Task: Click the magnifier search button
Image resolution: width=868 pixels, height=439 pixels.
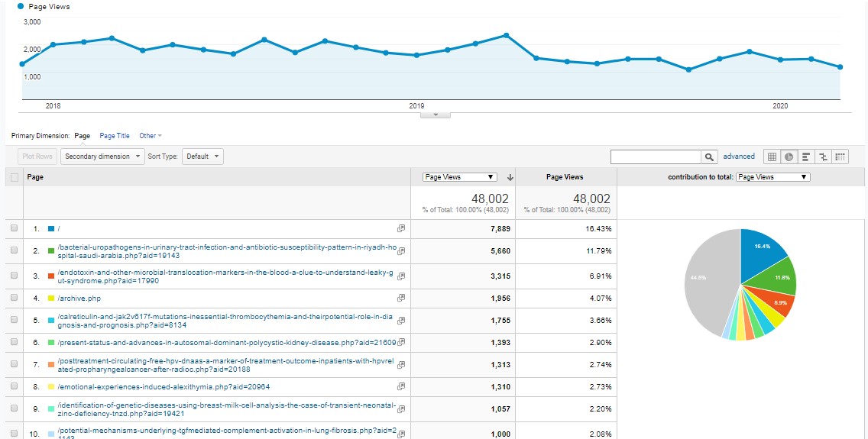Action: [710, 157]
